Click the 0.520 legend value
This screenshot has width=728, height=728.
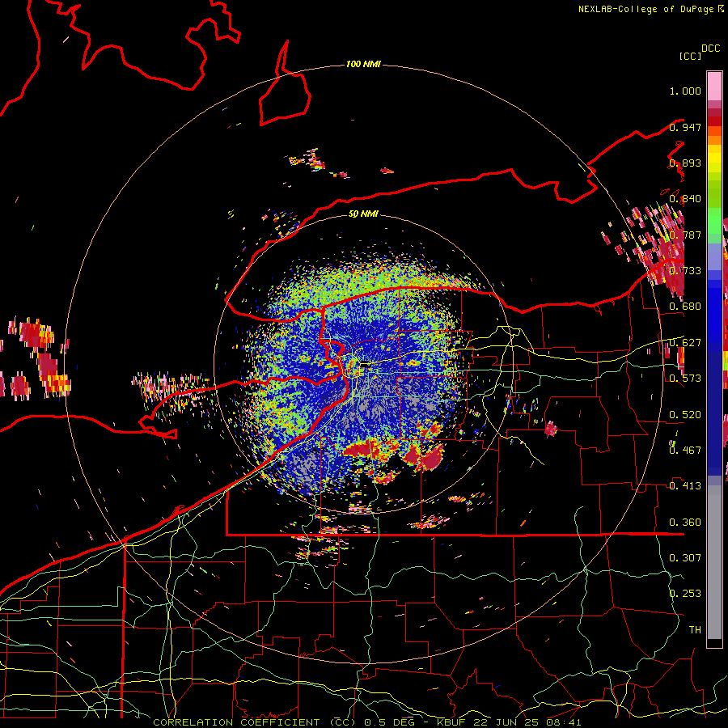(685, 415)
